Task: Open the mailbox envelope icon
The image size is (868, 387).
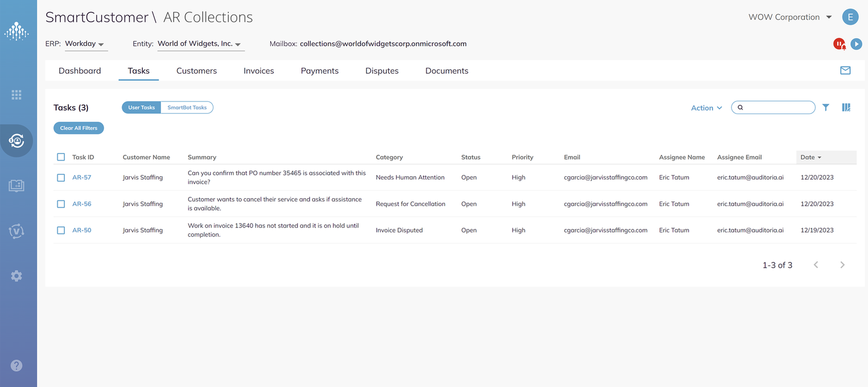Action: point(845,70)
